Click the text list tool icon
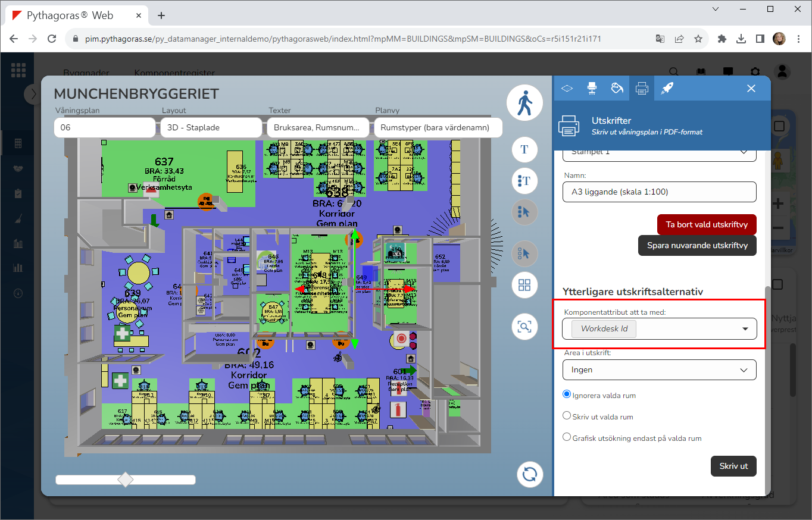This screenshot has height=520, width=812. tap(524, 180)
